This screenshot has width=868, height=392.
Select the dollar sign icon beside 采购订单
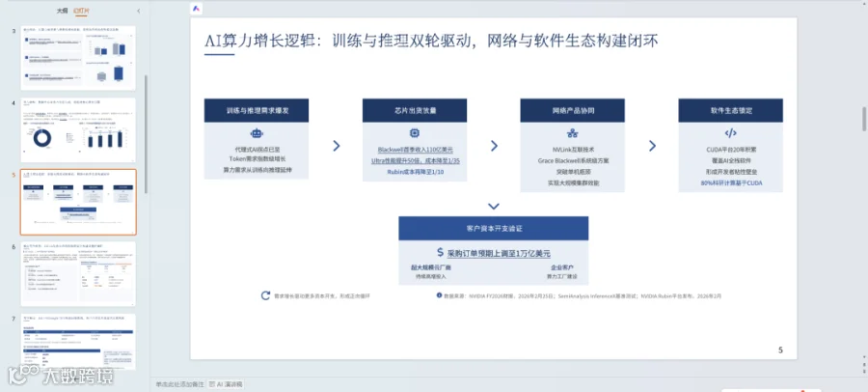click(440, 252)
